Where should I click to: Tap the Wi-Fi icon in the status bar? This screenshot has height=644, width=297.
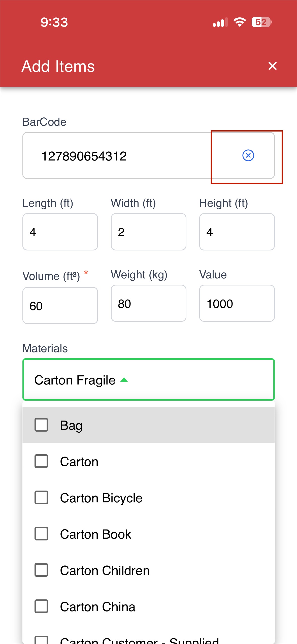[240, 22]
